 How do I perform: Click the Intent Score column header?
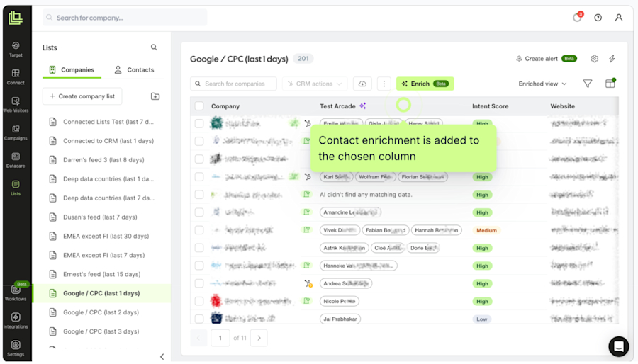tap(491, 106)
